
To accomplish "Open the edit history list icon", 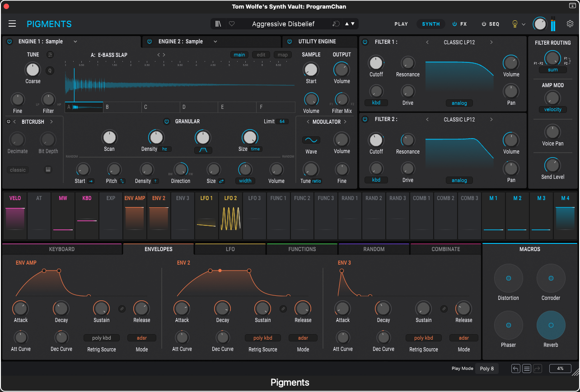I will 526,369.
